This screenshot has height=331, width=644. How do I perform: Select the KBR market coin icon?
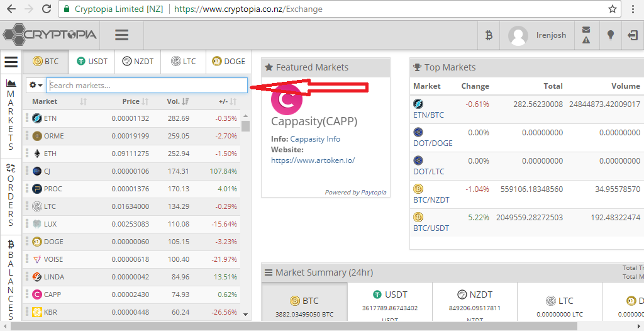(37, 313)
